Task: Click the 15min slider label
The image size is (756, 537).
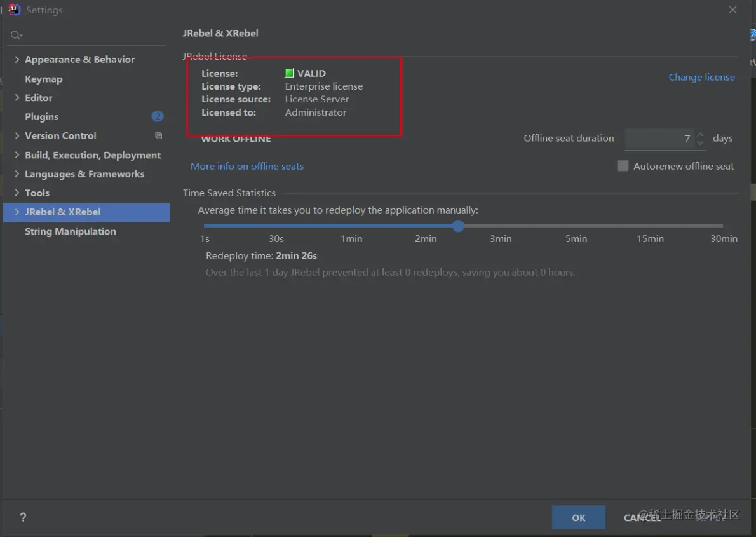Action: [650, 239]
